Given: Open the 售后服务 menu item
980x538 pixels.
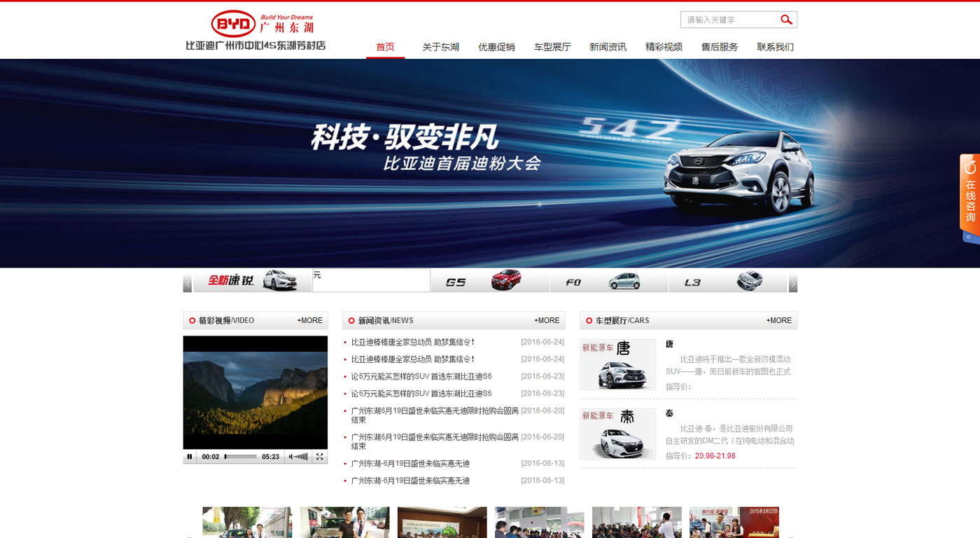Looking at the screenshot, I should (720, 47).
